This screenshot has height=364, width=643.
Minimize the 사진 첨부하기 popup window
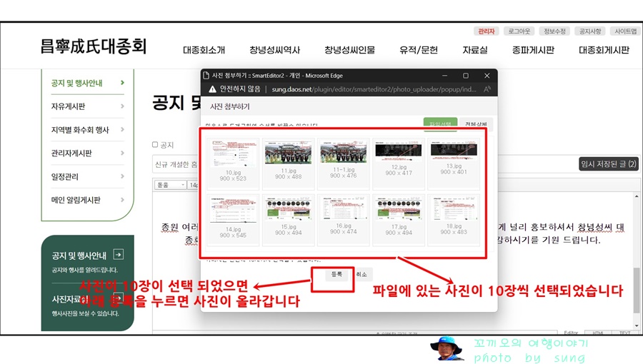click(x=444, y=76)
